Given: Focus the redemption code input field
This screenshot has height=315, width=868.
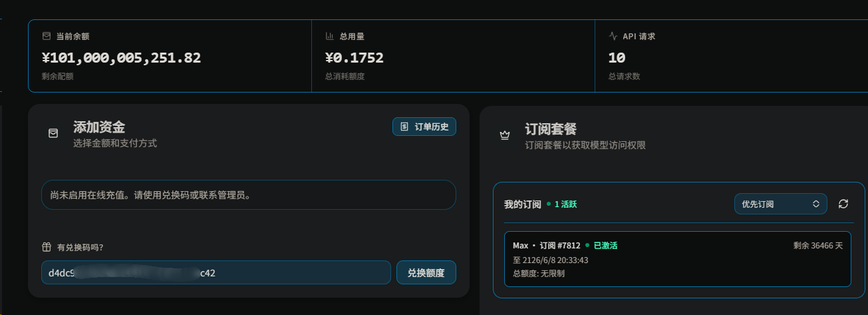Looking at the screenshot, I should coord(216,272).
